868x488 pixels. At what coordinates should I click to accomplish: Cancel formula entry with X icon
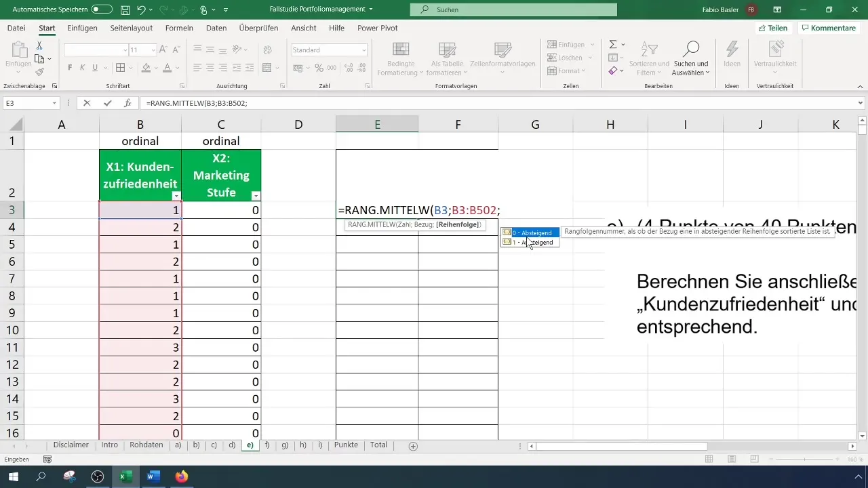pos(87,103)
